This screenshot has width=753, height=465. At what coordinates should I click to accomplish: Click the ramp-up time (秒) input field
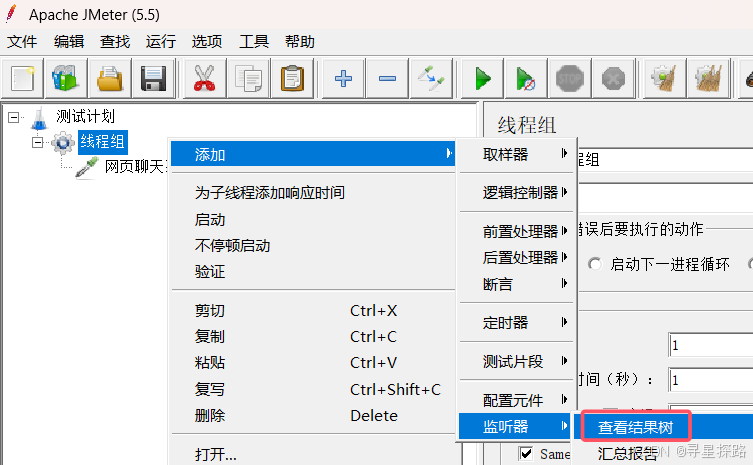(x=711, y=380)
